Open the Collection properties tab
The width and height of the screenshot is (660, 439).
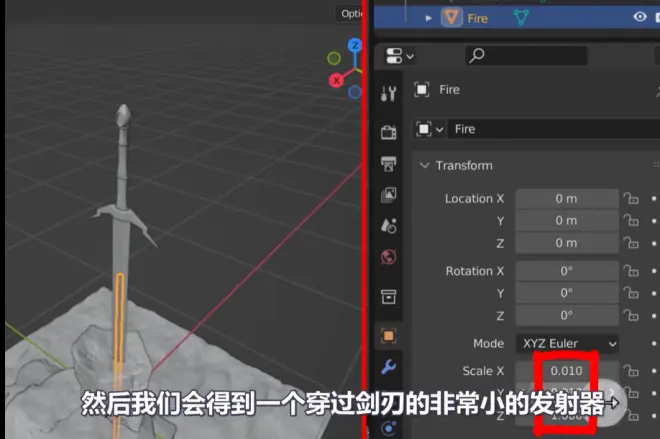[x=388, y=296]
